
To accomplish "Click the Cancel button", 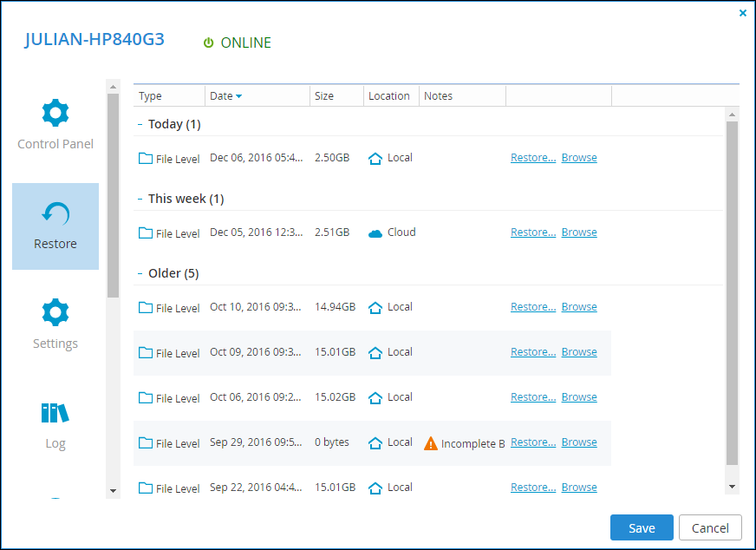I will tap(710, 527).
